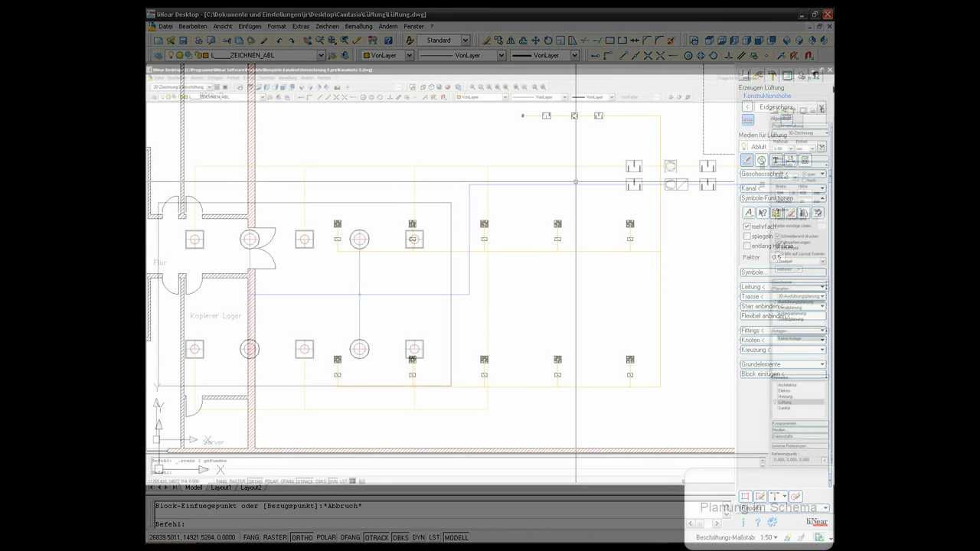Click the settings gear icon near liNear logo
The image size is (980, 551).
point(772,522)
